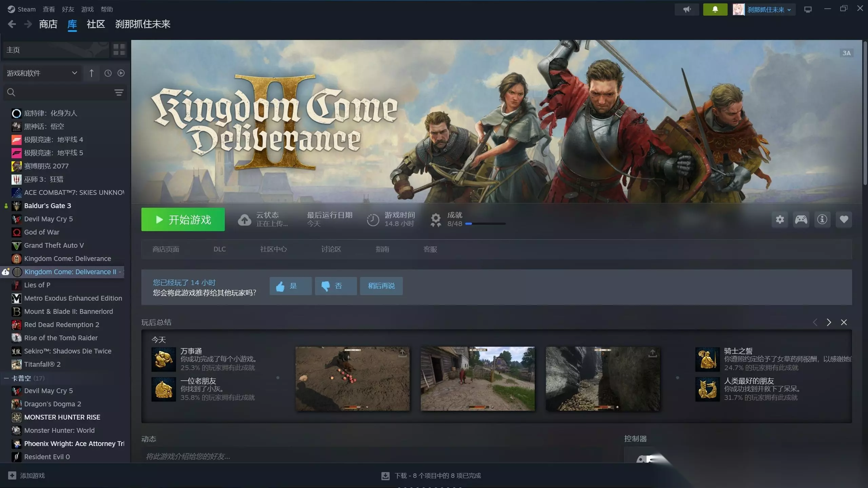The image size is (868, 488).
Task: Open controller layout icon
Action: click(801, 220)
